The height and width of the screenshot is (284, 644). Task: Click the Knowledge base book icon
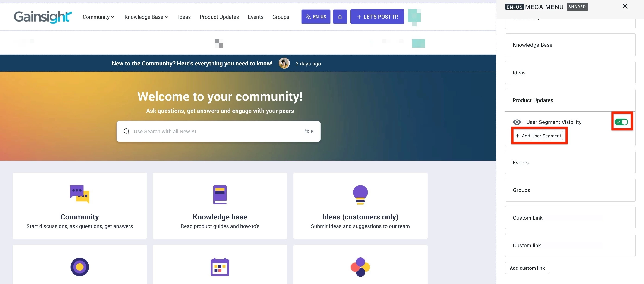[x=220, y=194]
